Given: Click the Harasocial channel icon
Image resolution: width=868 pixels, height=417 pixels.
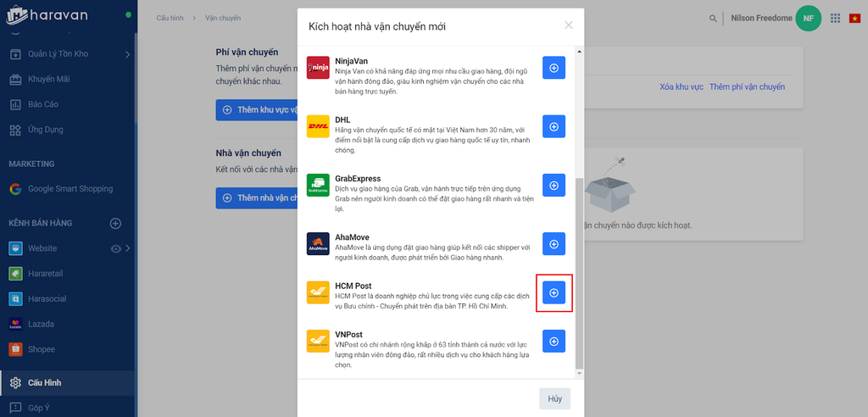Looking at the screenshot, I should 15,298.
